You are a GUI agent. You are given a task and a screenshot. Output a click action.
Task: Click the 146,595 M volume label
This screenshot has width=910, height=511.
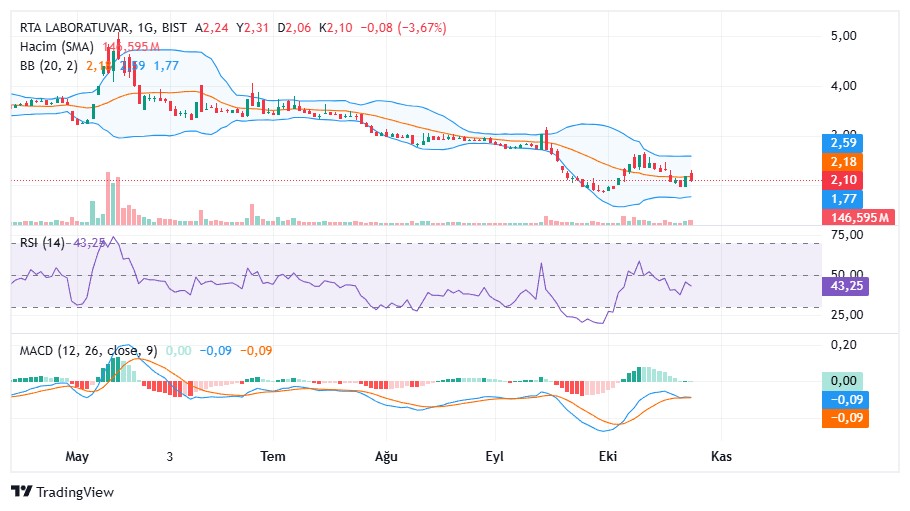tap(858, 218)
